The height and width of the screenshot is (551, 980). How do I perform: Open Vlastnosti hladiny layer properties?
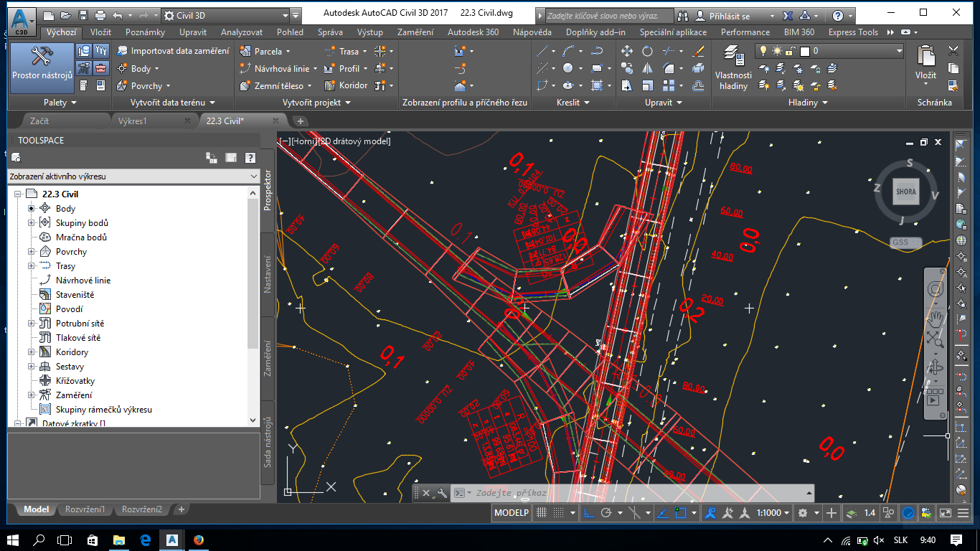(x=733, y=68)
